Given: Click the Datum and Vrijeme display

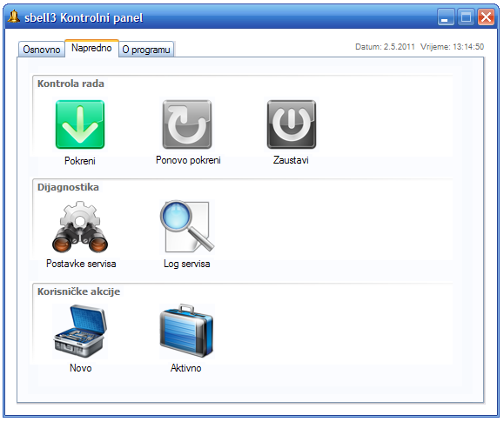Looking at the screenshot, I should coord(420,47).
